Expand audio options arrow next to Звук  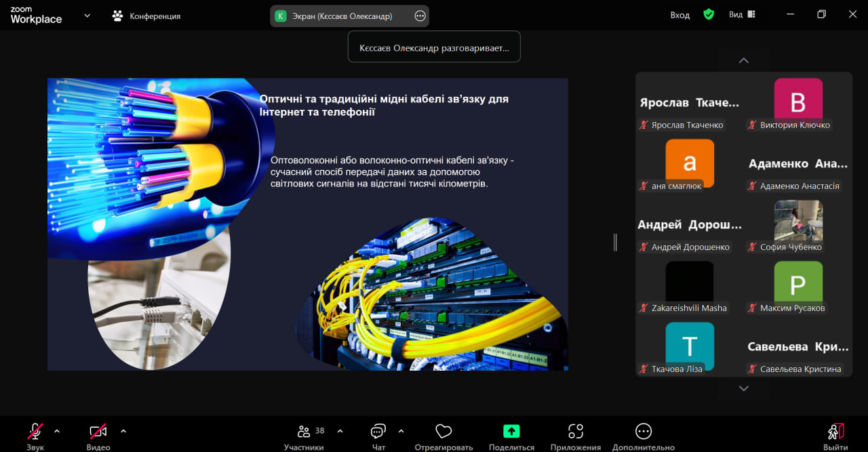pyautogui.click(x=57, y=431)
